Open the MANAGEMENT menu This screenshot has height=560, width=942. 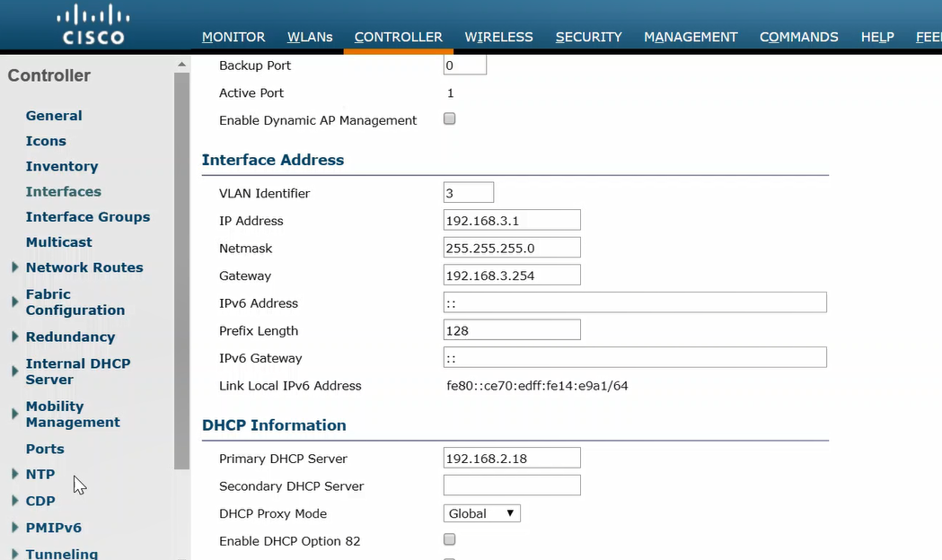point(691,37)
